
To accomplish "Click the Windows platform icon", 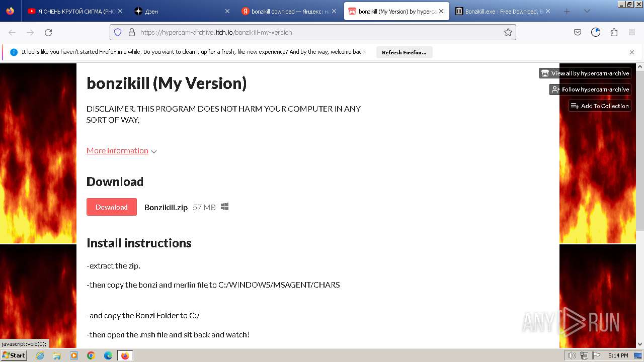I will click(225, 207).
